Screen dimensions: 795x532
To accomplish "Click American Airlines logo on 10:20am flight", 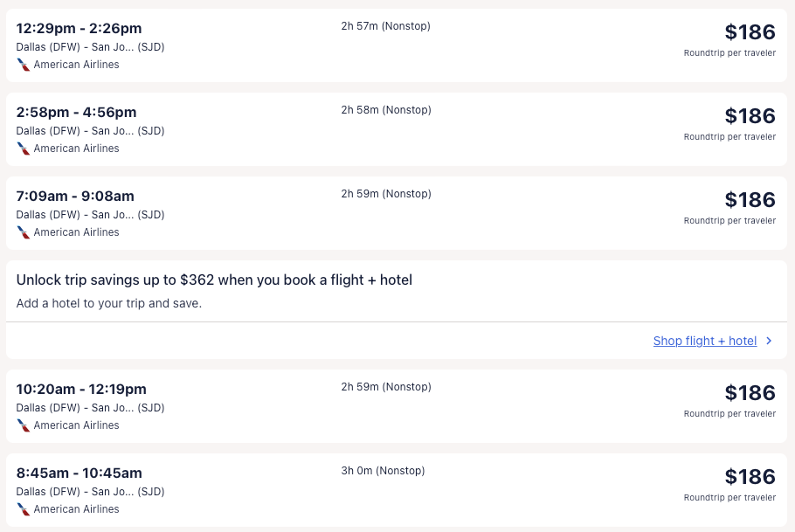I will tap(23, 425).
